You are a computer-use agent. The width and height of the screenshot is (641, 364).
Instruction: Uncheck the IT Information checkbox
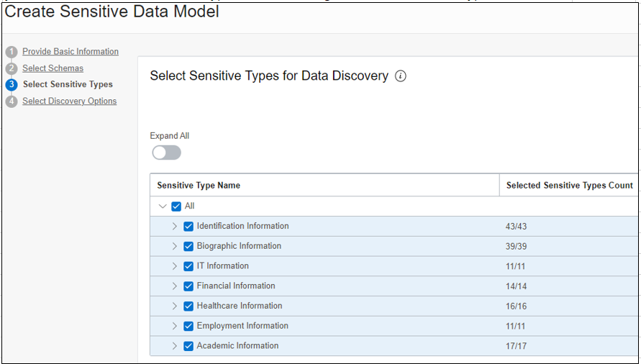pyautogui.click(x=188, y=266)
